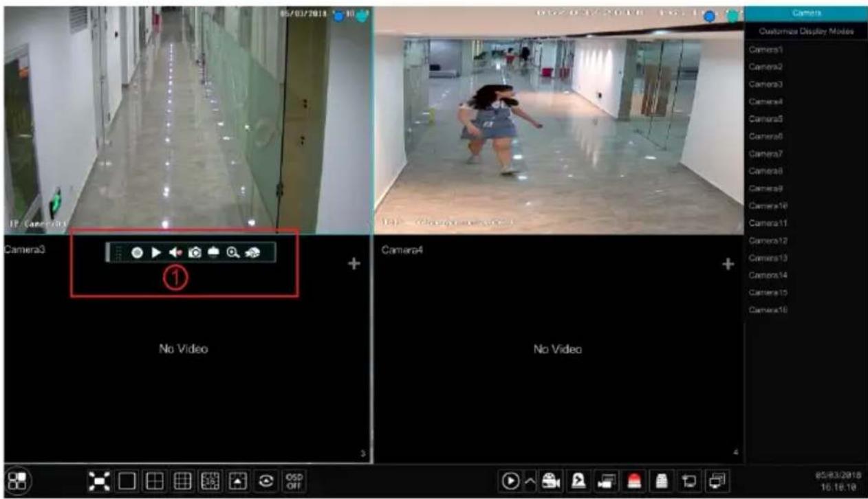Select nine-window grid layout
This screenshot has width=868, height=499.
182,480
